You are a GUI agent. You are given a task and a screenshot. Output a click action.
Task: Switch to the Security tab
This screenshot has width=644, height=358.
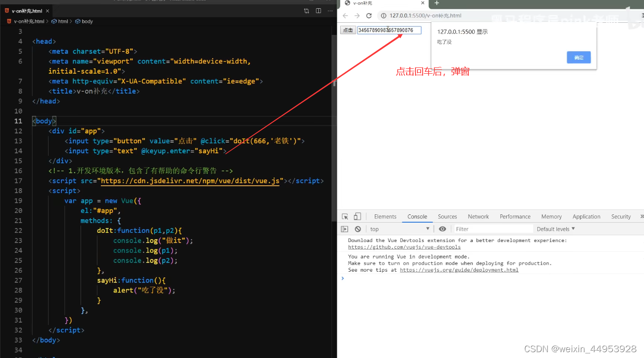pyautogui.click(x=621, y=217)
